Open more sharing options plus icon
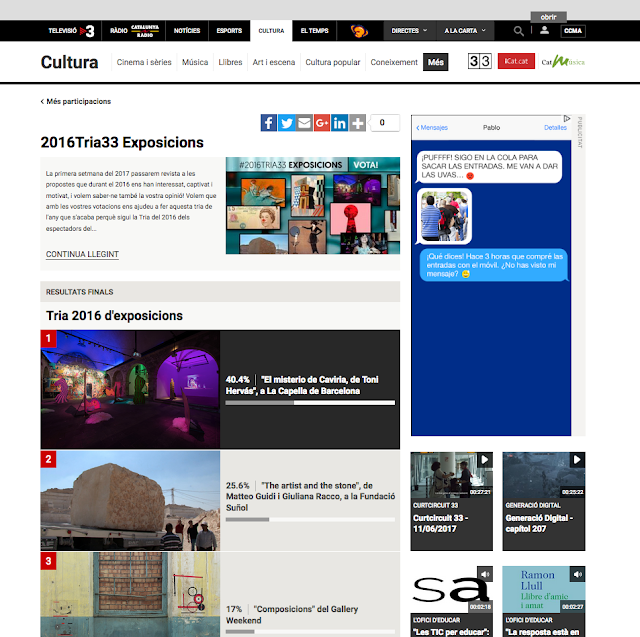Image resolution: width=640 pixels, height=637 pixels. click(x=357, y=123)
